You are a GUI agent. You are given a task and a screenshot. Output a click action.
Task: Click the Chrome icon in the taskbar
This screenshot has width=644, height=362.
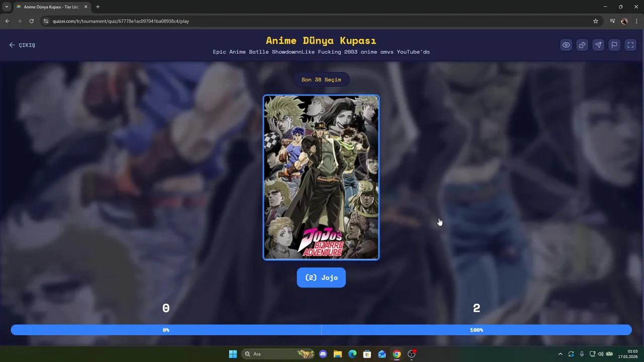397,354
